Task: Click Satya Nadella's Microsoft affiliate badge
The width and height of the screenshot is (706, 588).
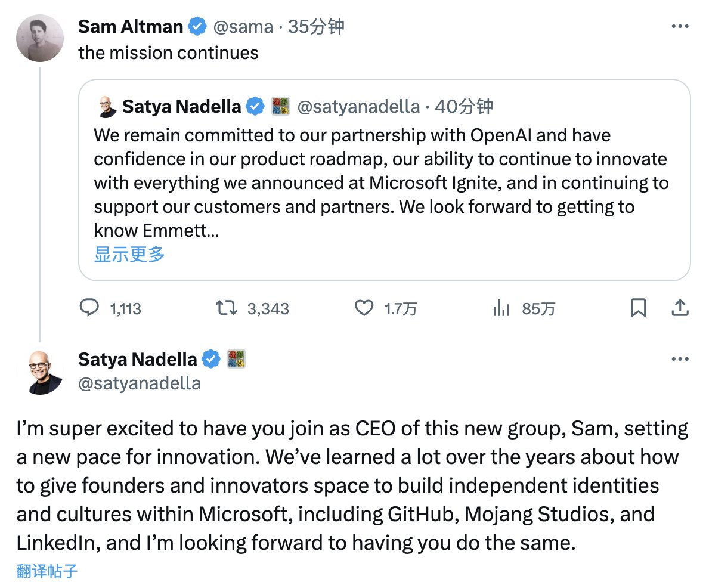Action: pyautogui.click(x=237, y=358)
